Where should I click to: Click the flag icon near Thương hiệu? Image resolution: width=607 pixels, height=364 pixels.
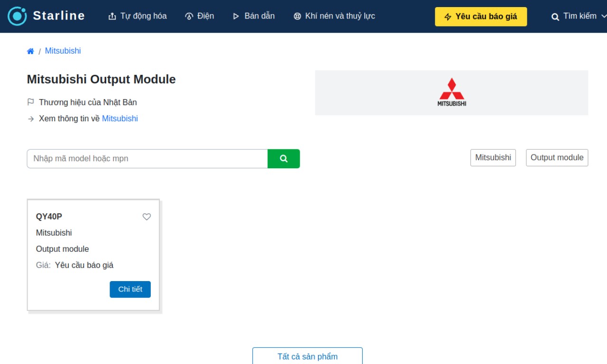31,102
